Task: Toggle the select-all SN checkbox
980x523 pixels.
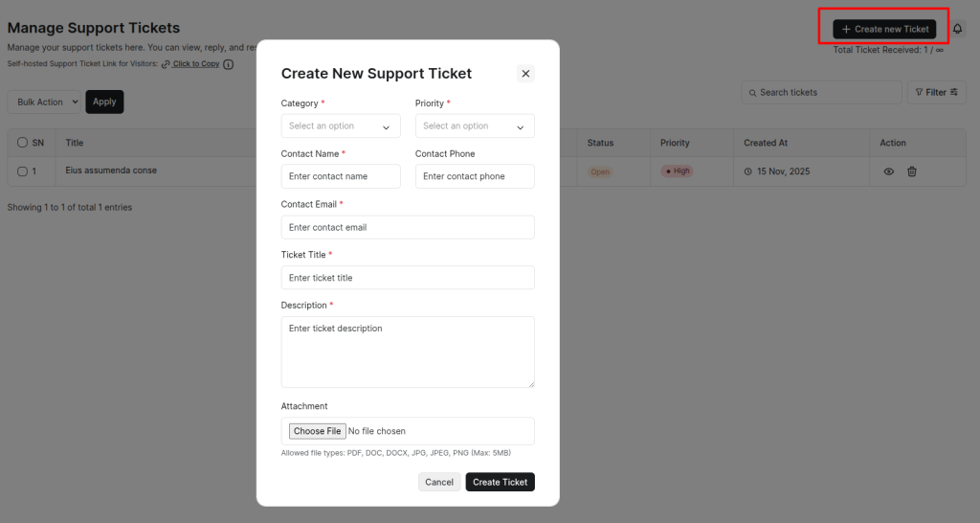Action: tap(23, 143)
